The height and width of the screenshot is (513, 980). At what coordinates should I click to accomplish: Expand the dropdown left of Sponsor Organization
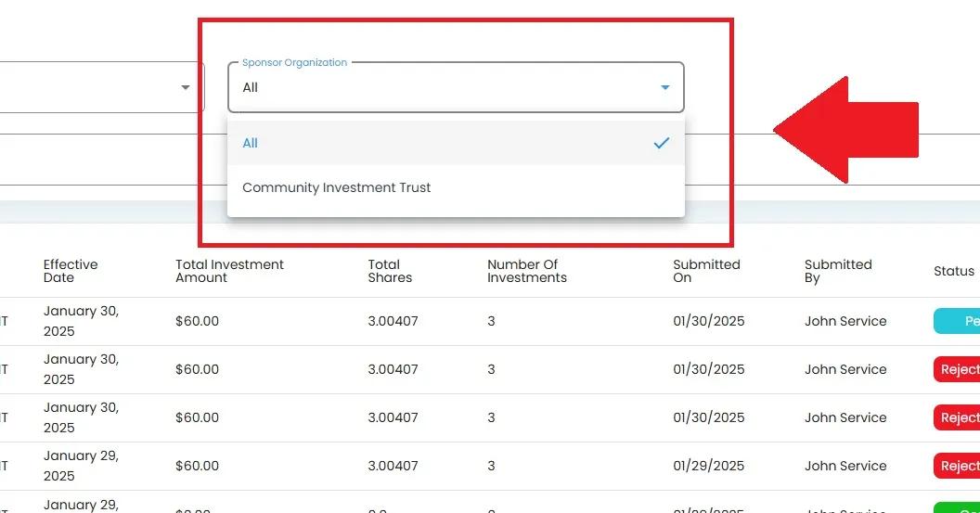tap(186, 88)
